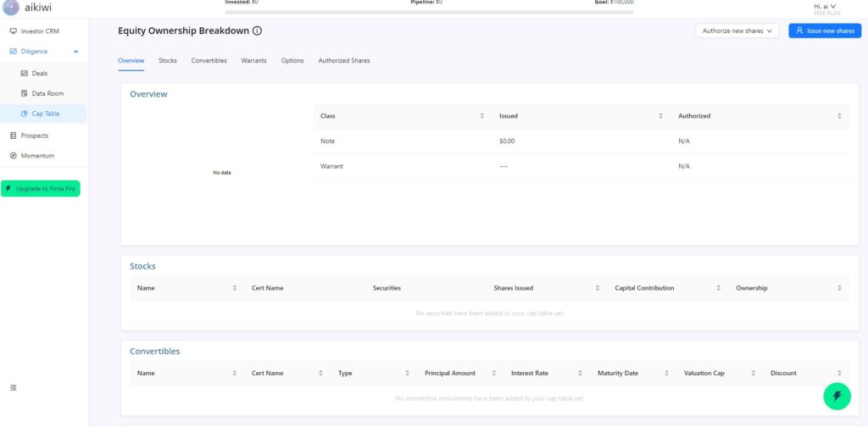
Task: Sort Convertibles by Valuation Cap
Action: point(753,374)
